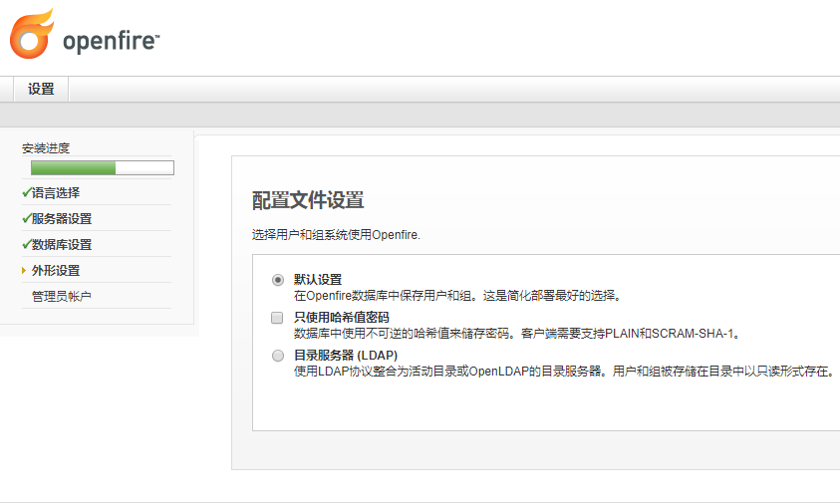Click the 只使用哈希值密码 label text
Screen dimensions: 840x504
[341, 318]
